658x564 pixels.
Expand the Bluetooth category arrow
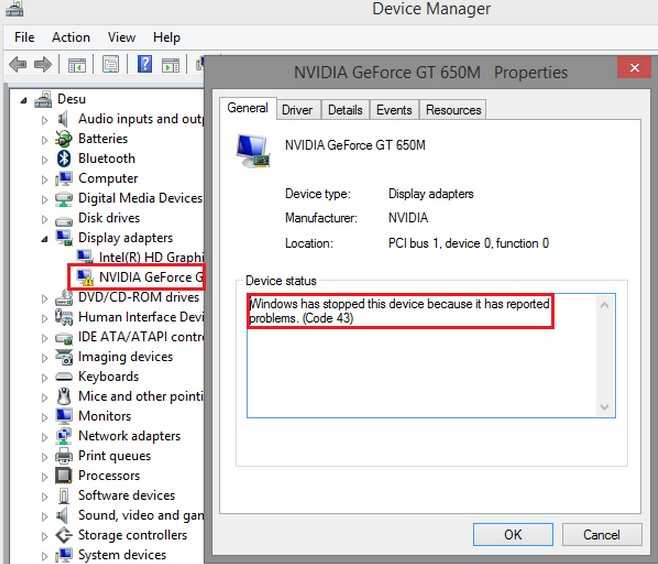click(x=44, y=159)
